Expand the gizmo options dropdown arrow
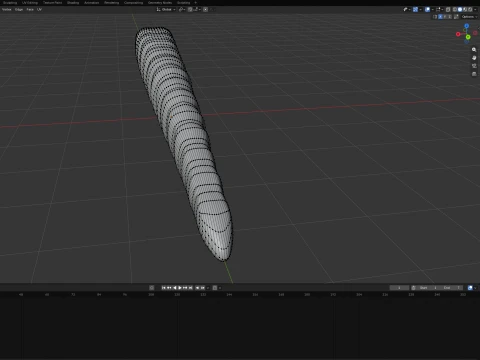Image resolution: width=480 pixels, height=360 pixels. tap(421, 9)
